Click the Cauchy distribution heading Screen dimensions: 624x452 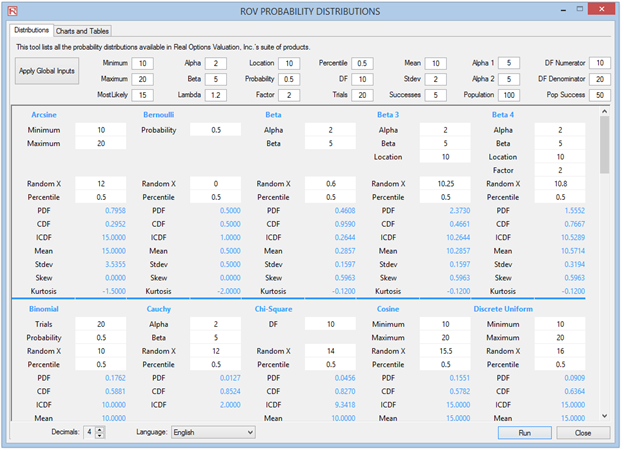point(158,309)
